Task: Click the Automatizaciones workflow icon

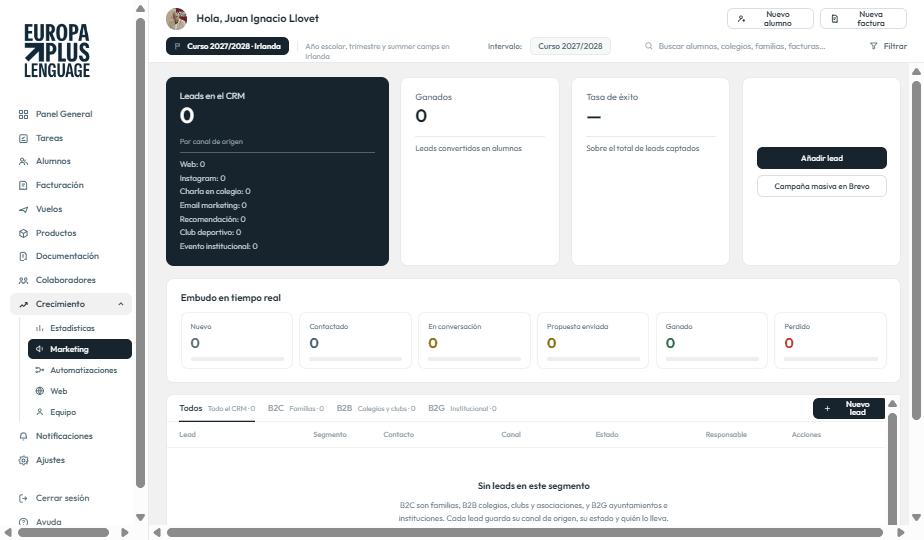Action: pos(39,370)
